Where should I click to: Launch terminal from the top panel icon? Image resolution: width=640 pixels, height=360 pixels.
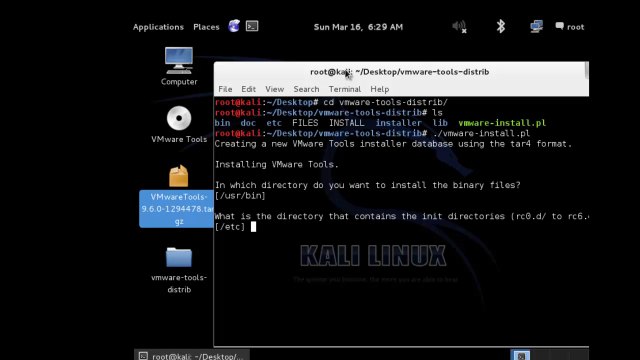252,27
